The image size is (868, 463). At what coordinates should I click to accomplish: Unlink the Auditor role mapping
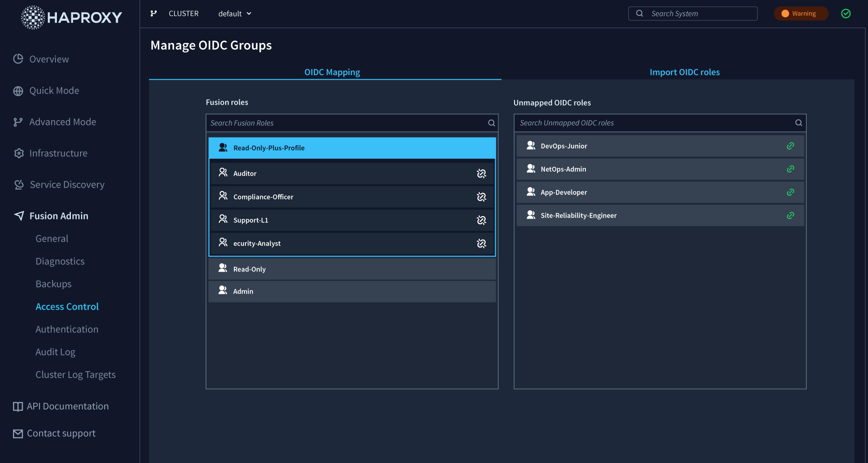(x=481, y=174)
